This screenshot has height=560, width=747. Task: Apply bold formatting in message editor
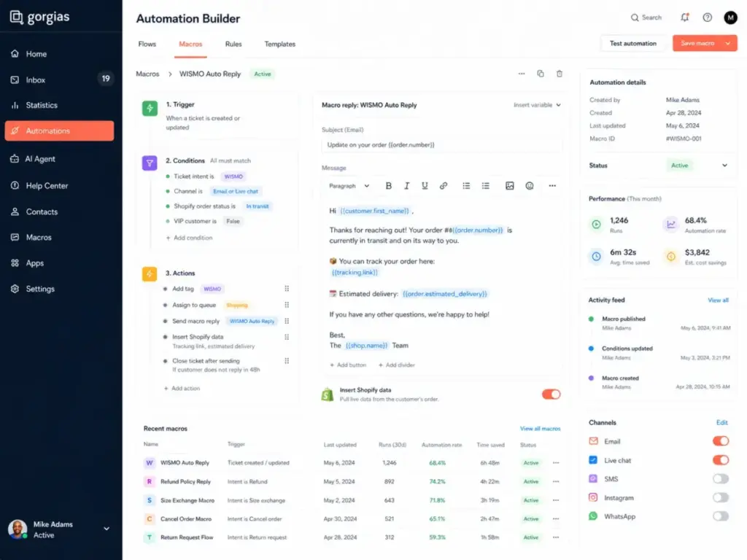tap(389, 186)
